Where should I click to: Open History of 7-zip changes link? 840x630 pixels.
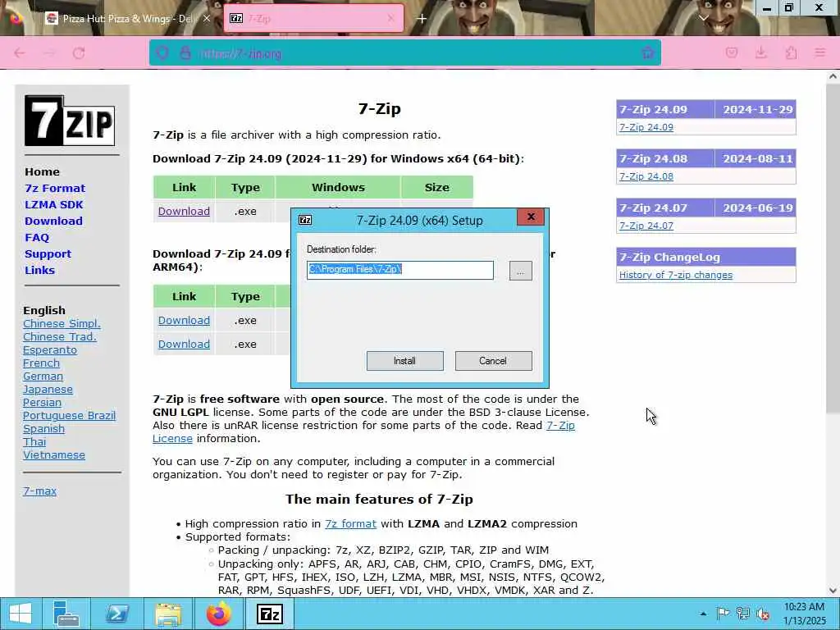point(676,275)
